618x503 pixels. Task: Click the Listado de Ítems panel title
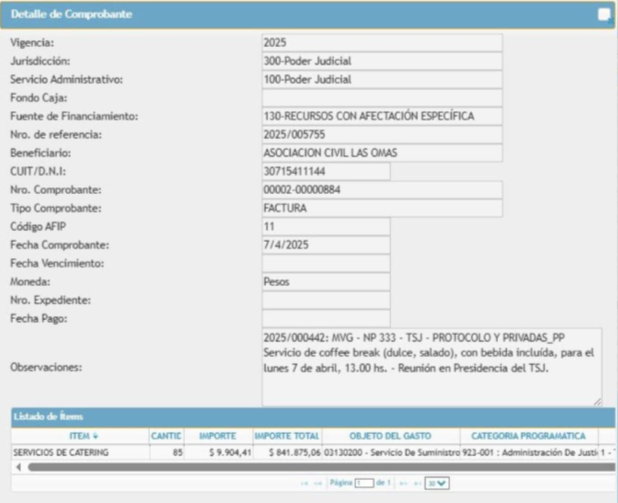coord(48,417)
